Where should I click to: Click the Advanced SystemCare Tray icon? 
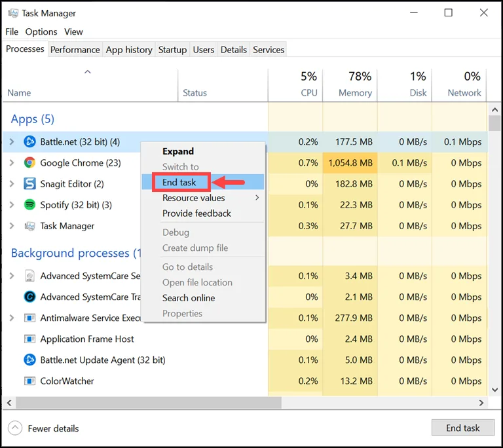coord(30,297)
